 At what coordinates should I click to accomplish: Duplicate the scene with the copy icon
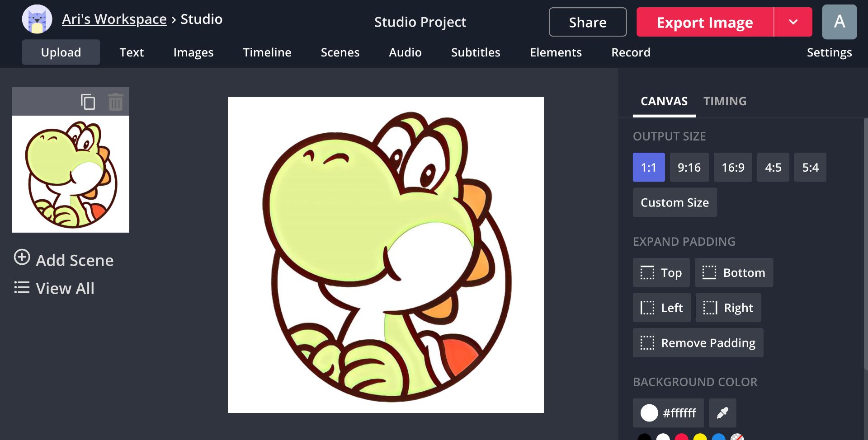[x=88, y=102]
